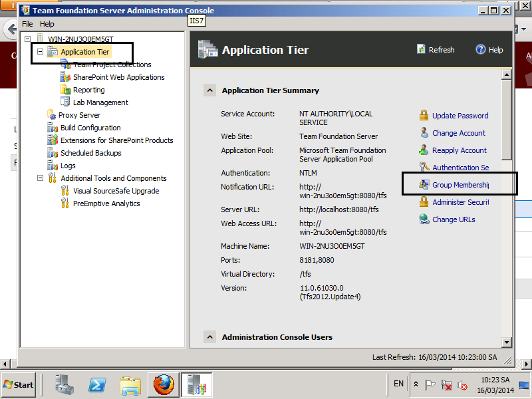Click the Change Account user icon
The image size is (532, 399).
(x=424, y=132)
